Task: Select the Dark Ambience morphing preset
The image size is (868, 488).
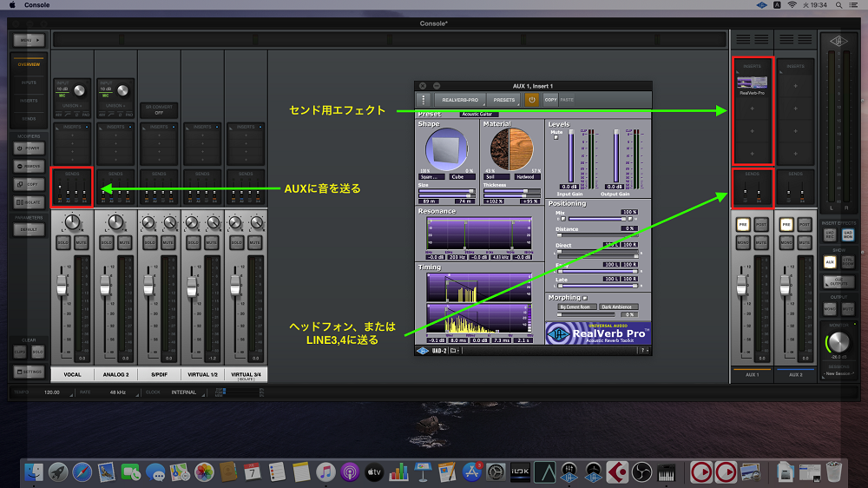Action: [616, 307]
